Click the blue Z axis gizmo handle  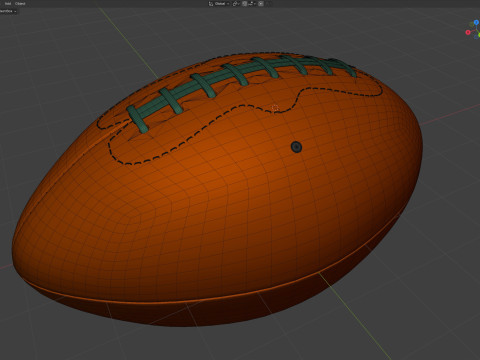click(x=476, y=22)
